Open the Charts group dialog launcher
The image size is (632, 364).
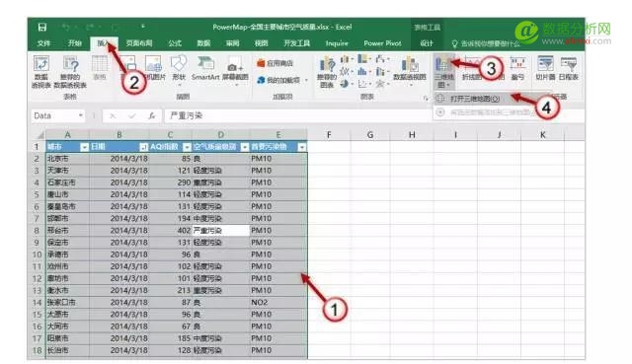click(426, 98)
